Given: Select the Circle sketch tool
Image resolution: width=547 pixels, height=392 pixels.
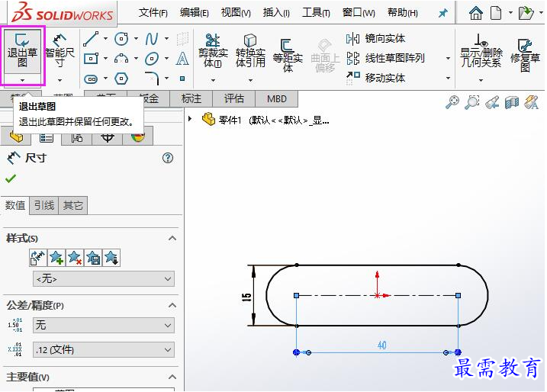Looking at the screenshot, I should pyautogui.click(x=121, y=39).
